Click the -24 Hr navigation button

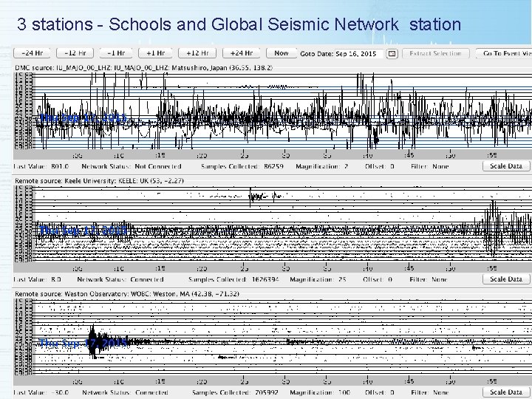click(32, 53)
